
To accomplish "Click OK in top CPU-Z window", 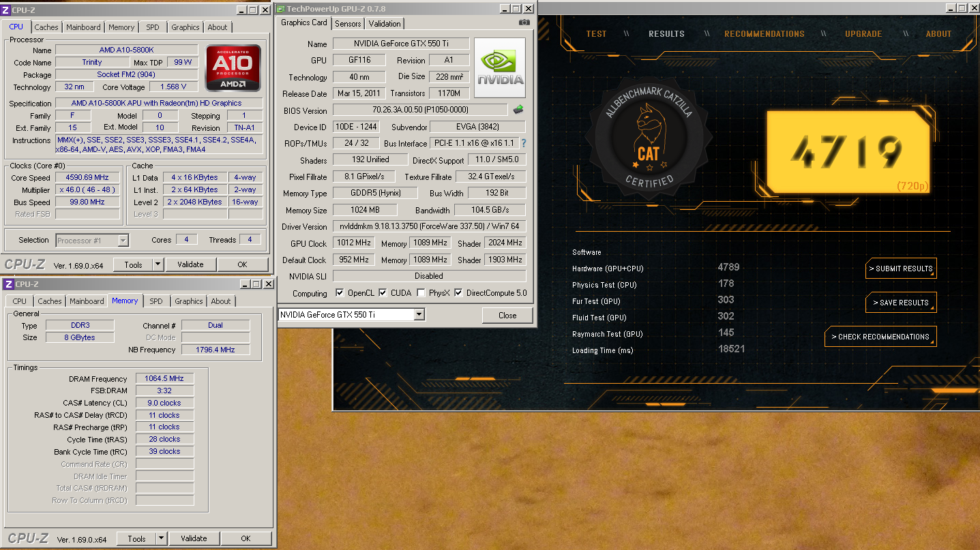I will pyautogui.click(x=242, y=264).
